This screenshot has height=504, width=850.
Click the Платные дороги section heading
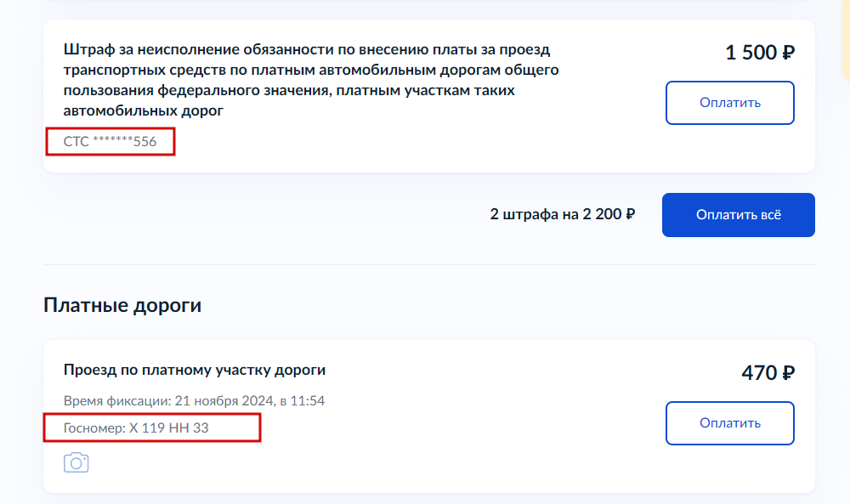122,305
